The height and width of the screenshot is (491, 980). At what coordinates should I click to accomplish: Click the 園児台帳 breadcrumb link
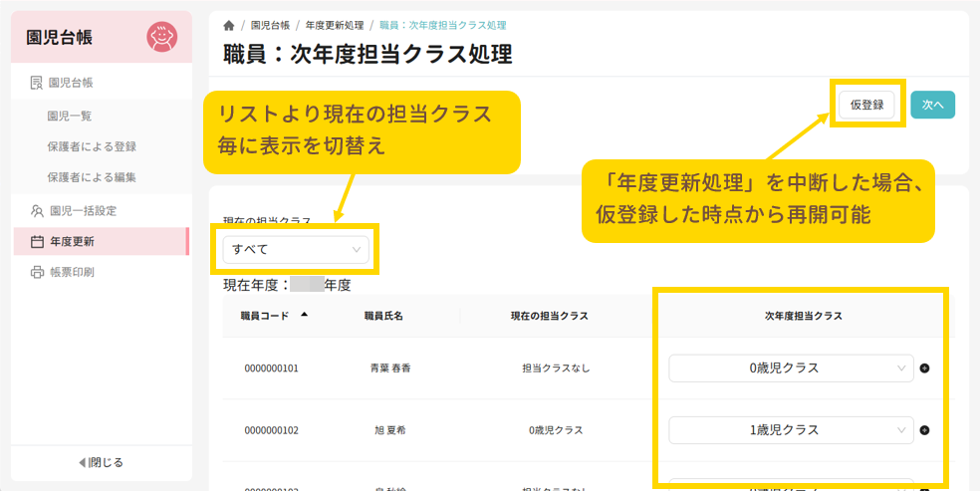(x=271, y=25)
